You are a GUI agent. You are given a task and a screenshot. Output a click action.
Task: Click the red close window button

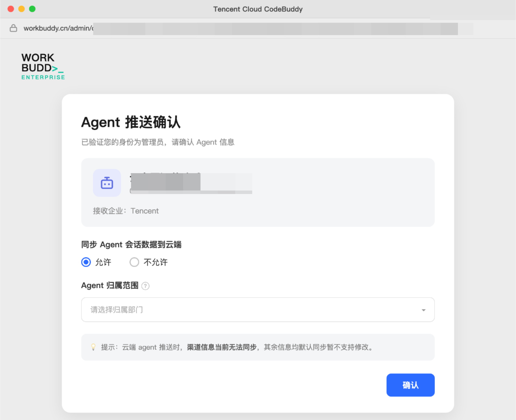click(x=11, y=9)
